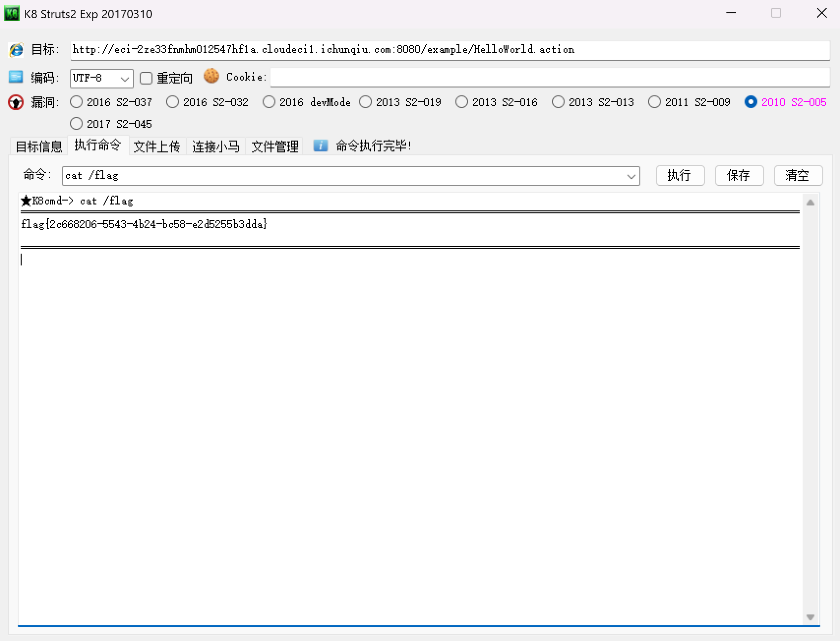
Task: Switch to the 目标信息 tab
Action: pos(39,146)
